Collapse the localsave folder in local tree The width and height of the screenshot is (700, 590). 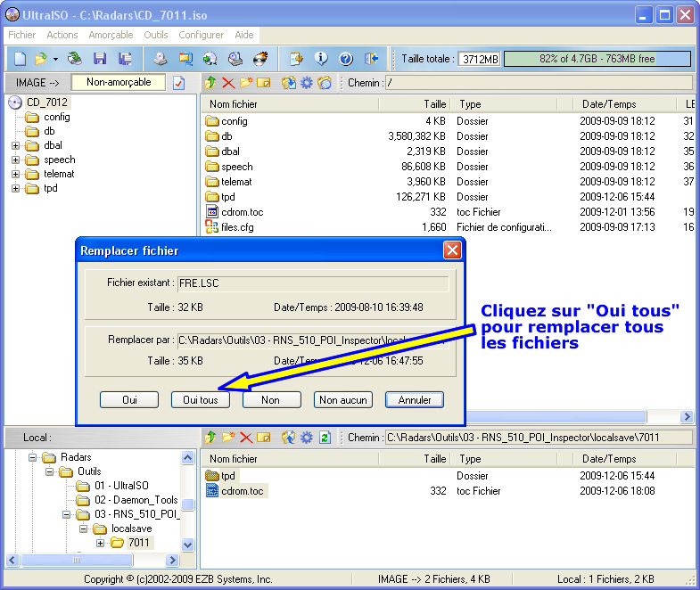click(84, 529)
